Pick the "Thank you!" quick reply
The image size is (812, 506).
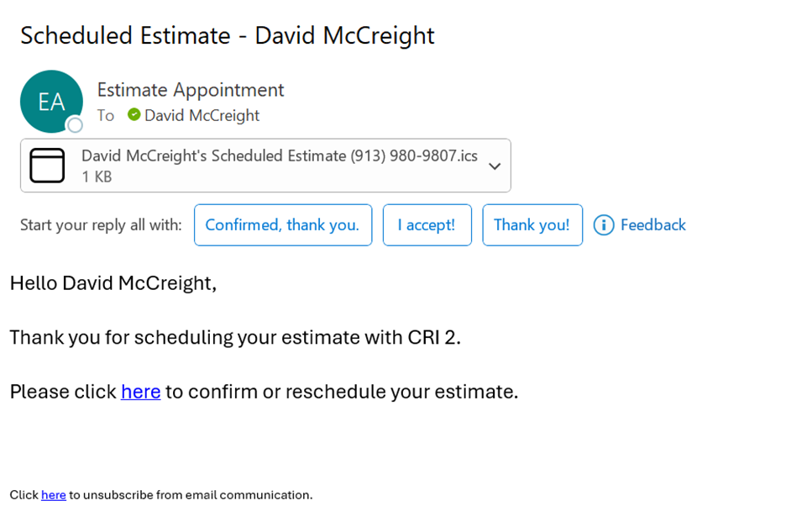532,225
